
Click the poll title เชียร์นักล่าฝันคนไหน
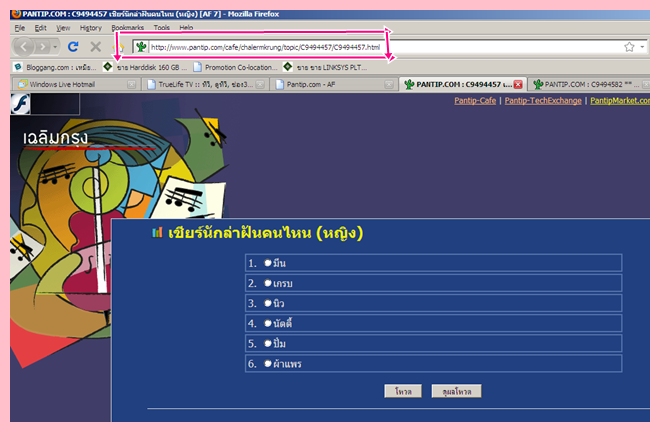pos(265,233)
